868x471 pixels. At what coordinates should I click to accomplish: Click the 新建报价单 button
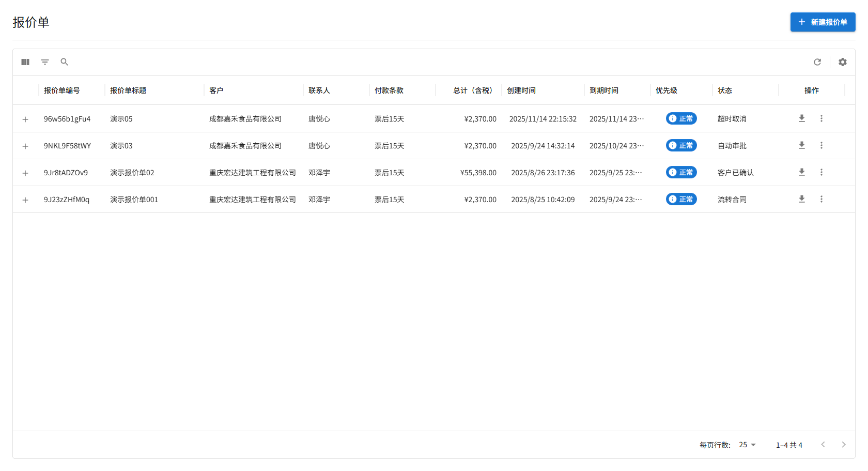(823, 22)
